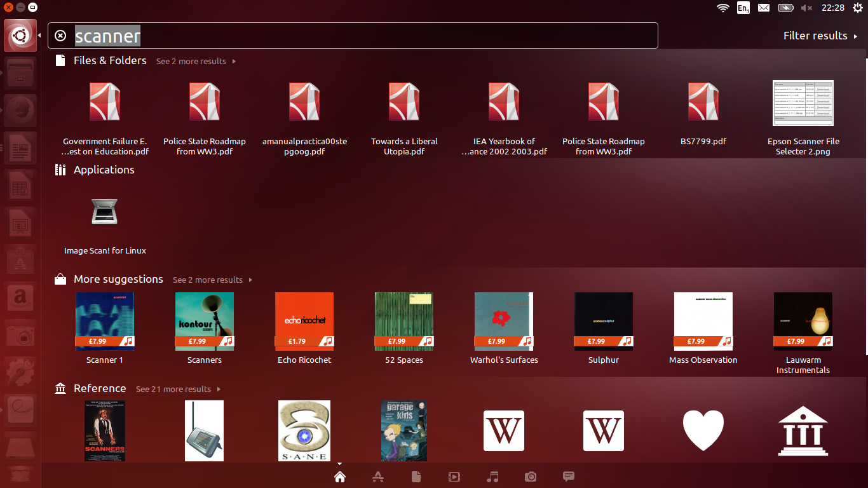Switch to the Video lens
The image size is (868, 488).
pos(454,477)
